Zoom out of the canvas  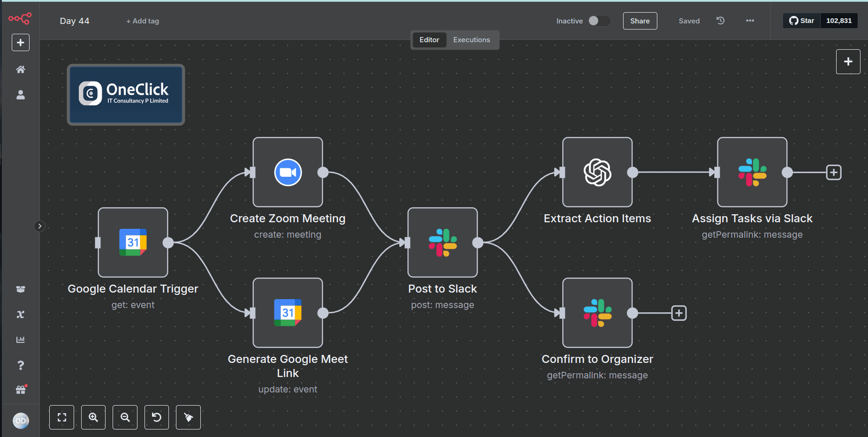pos(125,417)
